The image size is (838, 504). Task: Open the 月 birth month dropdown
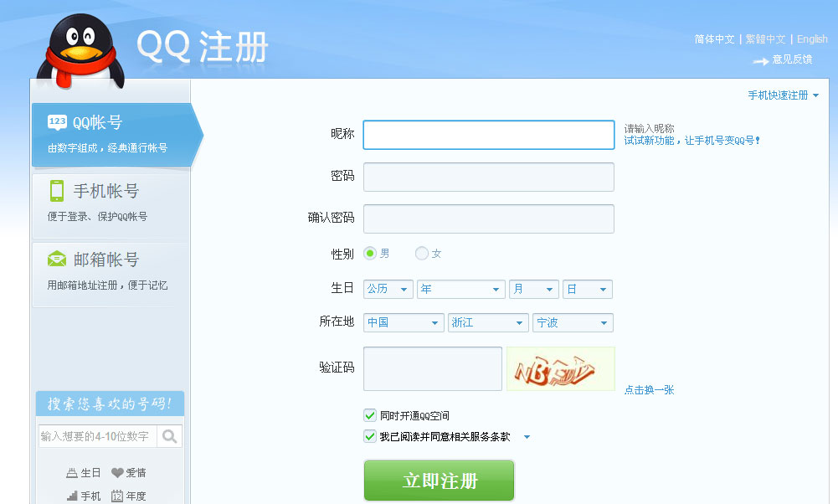pyautogui.click(x=534, y=289)
